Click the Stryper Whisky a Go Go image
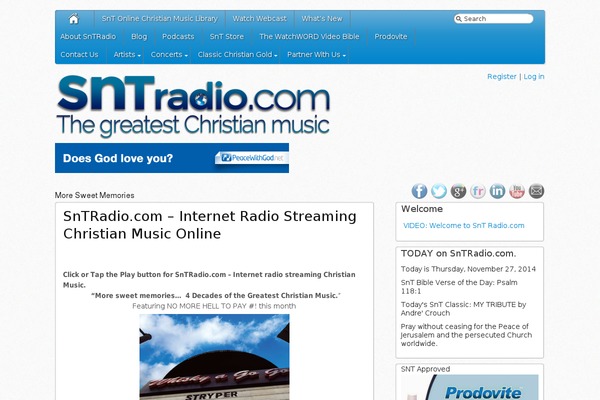 [214, 357]
